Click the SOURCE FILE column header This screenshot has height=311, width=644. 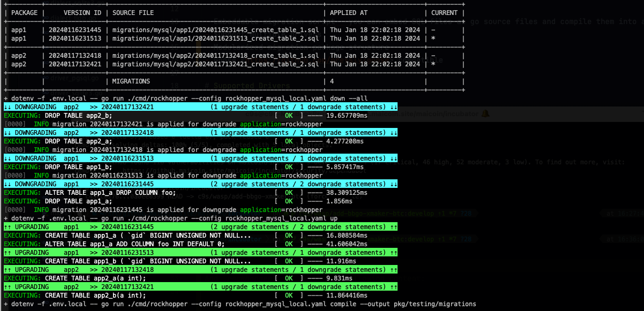tap(133, 12)
